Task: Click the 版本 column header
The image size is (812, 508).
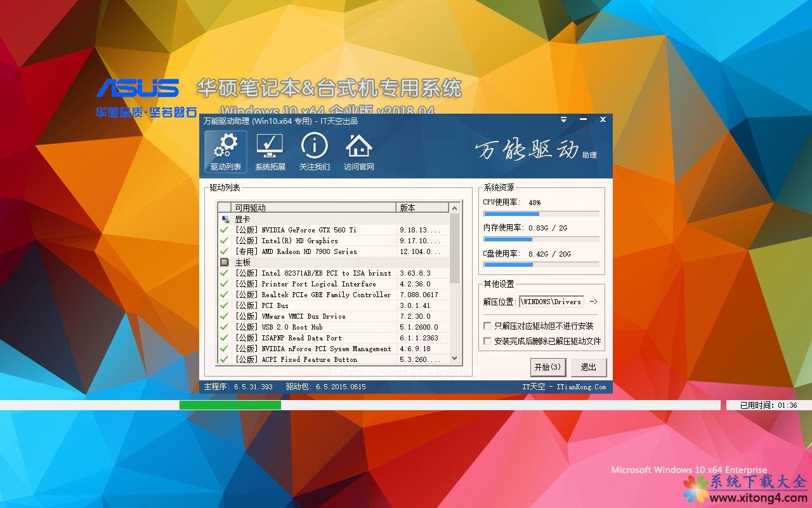Action: [x=422, y=208]
